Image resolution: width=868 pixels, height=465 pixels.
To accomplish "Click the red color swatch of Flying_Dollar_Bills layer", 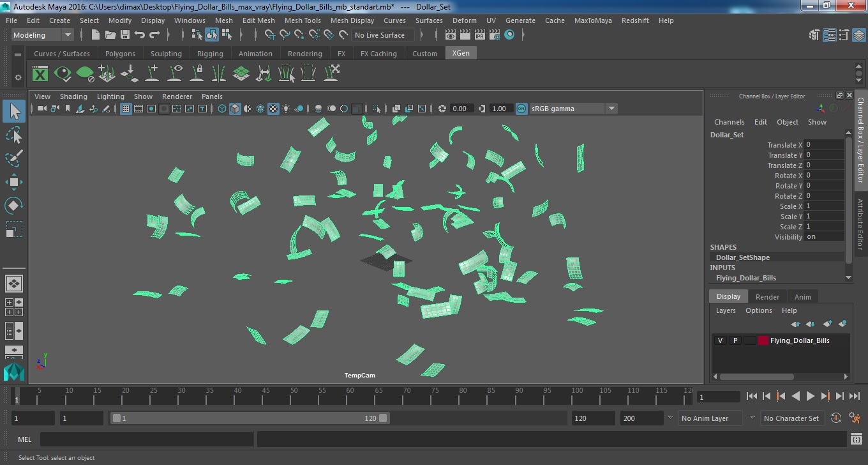I will point(763,340).
